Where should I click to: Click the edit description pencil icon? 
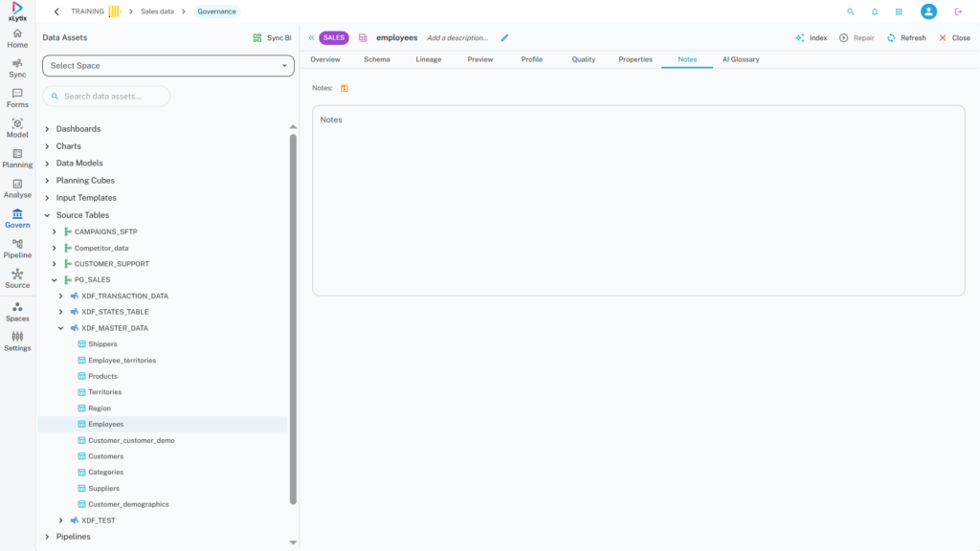[x=504, y=38]
